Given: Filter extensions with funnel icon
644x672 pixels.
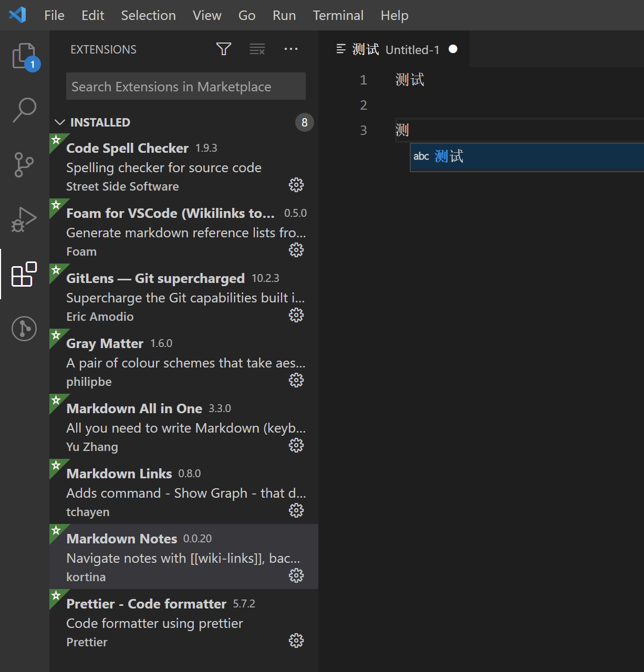Looking at the screenshot, I should coord(224,49).
